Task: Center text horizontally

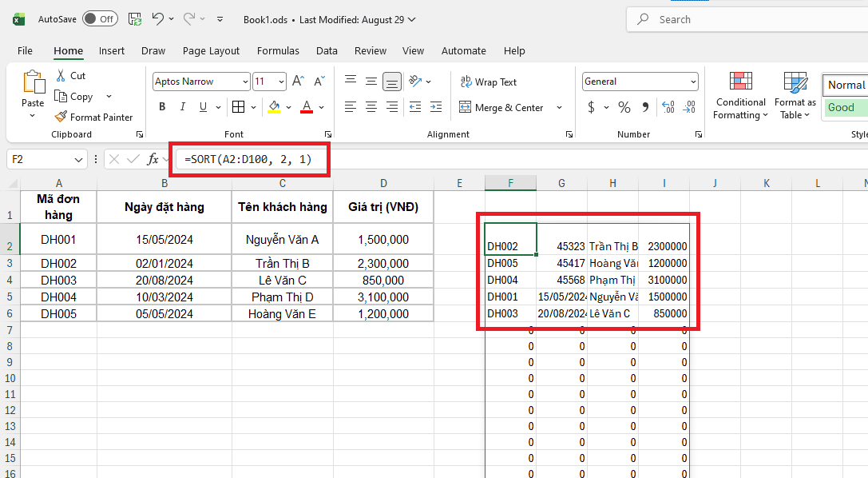Action: (x=371, y=107)
